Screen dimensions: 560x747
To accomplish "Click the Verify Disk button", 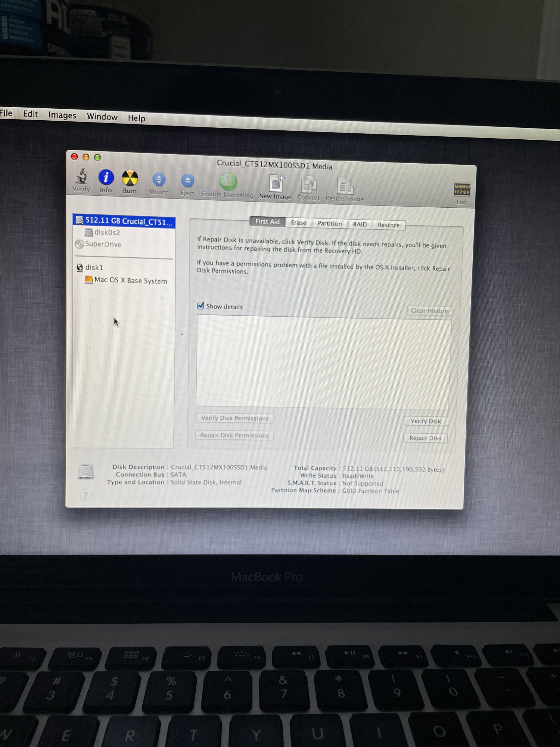I will tap(426, 421).
